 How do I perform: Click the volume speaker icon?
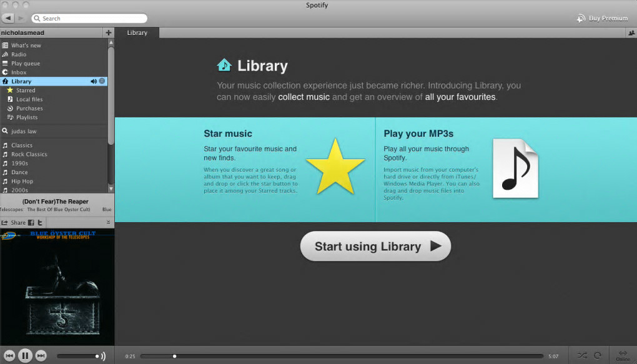pyautogui.click(x=103, y=357)
